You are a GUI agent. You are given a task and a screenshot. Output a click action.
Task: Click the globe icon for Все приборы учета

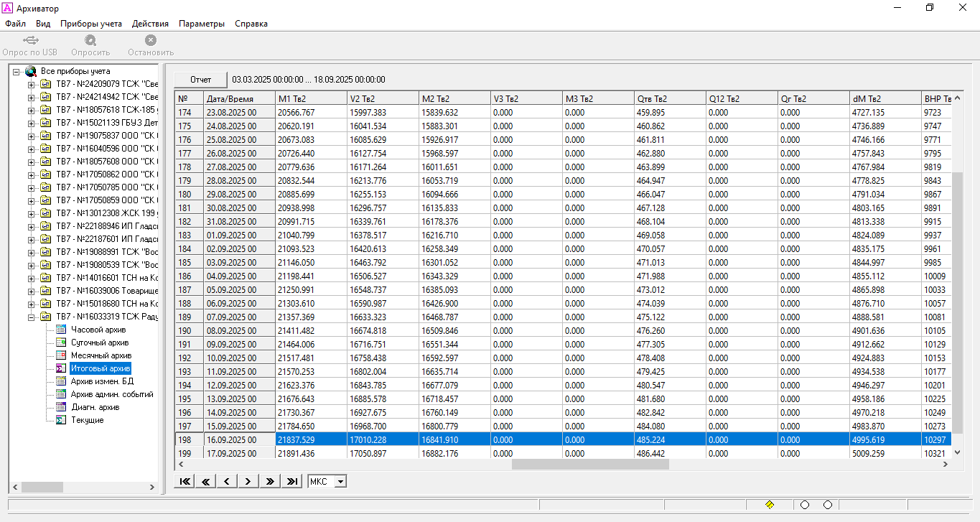tap(31, 71)
